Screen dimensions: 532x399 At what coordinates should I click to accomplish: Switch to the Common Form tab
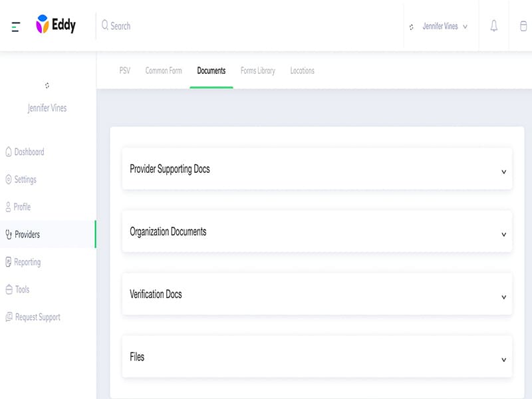click(x=164, y=70)
